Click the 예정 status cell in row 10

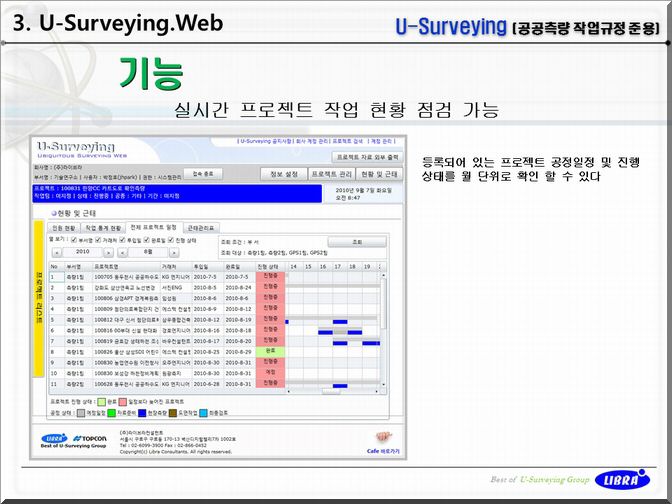click(x=270, y=373)
